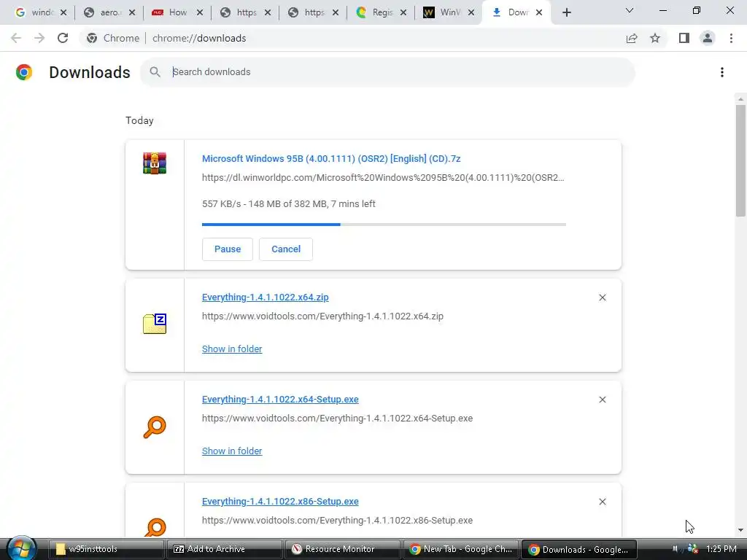This screenshot has height=560, width=747.
Task: Click the 557 KB/s download status text
Action: [x=288, y=204]
